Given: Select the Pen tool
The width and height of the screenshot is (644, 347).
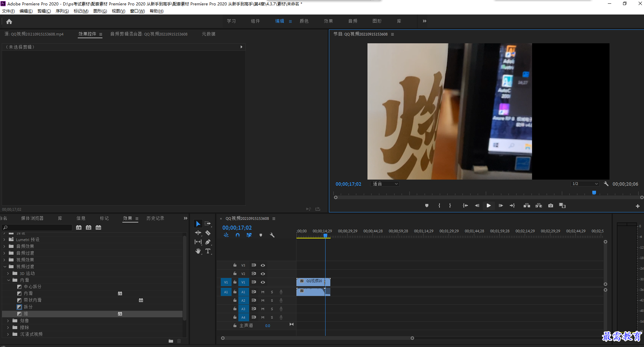Looking at the screenshot, I should [208, 242].
